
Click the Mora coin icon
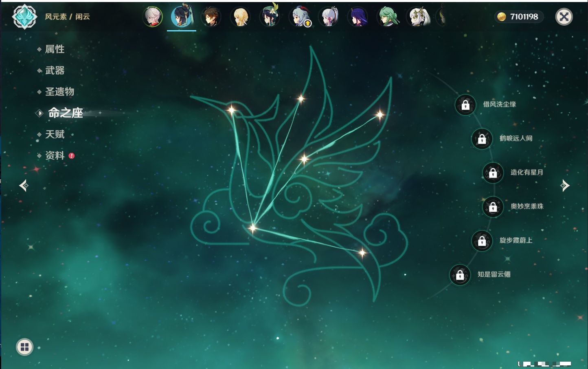click(502, 17)
